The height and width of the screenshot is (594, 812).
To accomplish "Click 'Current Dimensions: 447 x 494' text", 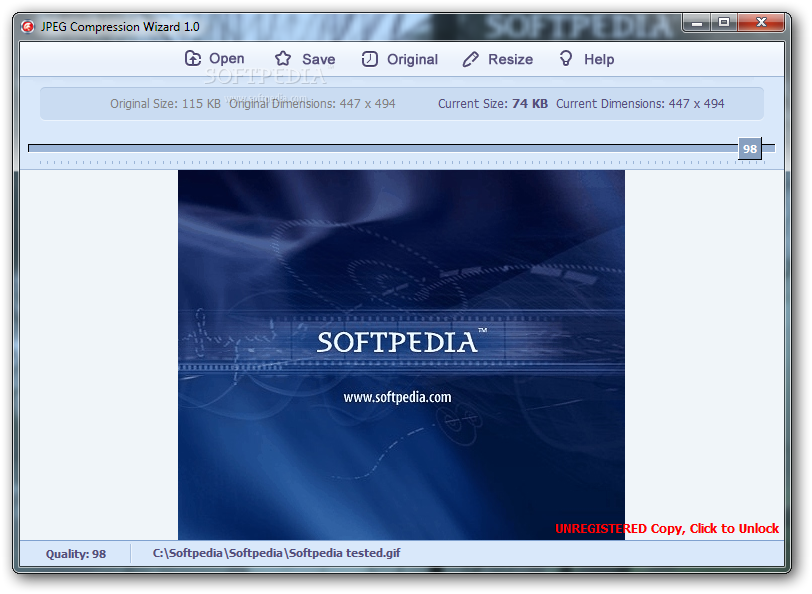I will (x=640, y=104).
